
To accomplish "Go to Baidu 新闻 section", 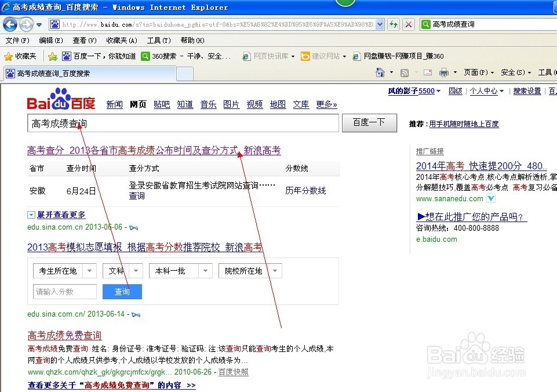I will [114, 104].
